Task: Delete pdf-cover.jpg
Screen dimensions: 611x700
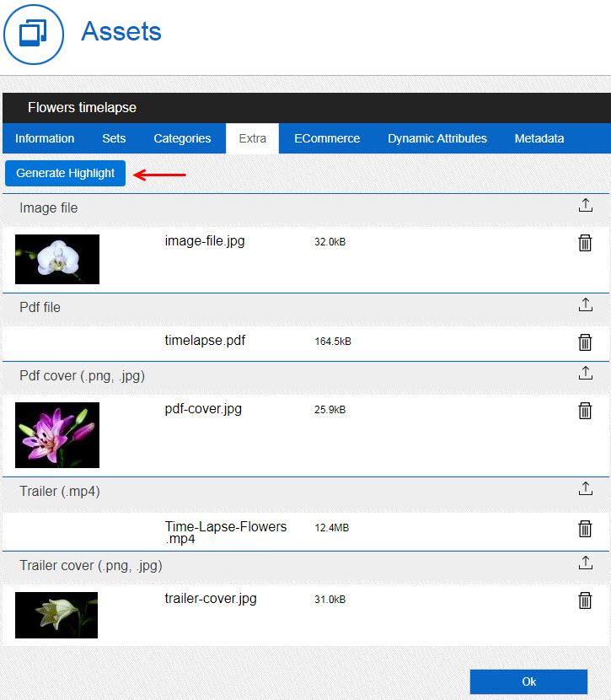Action: coord(585,411)
